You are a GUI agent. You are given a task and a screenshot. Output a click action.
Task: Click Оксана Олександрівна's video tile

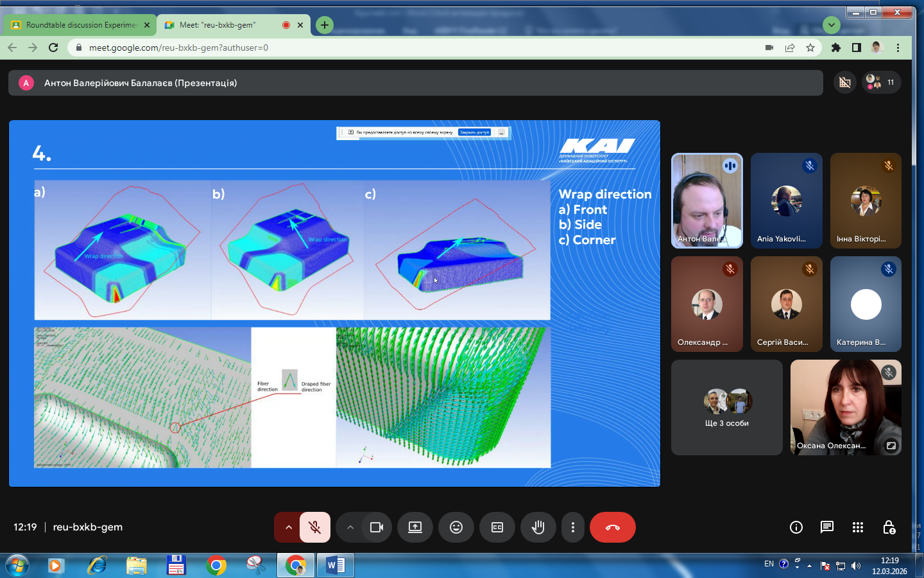846,407
